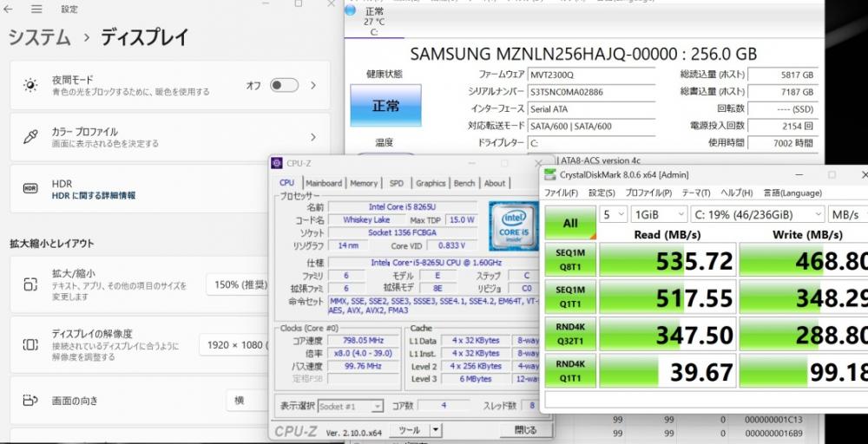Click the color profile dropper icon
Viewport: 868px width, 444px height.
click(x=30, y=136)
